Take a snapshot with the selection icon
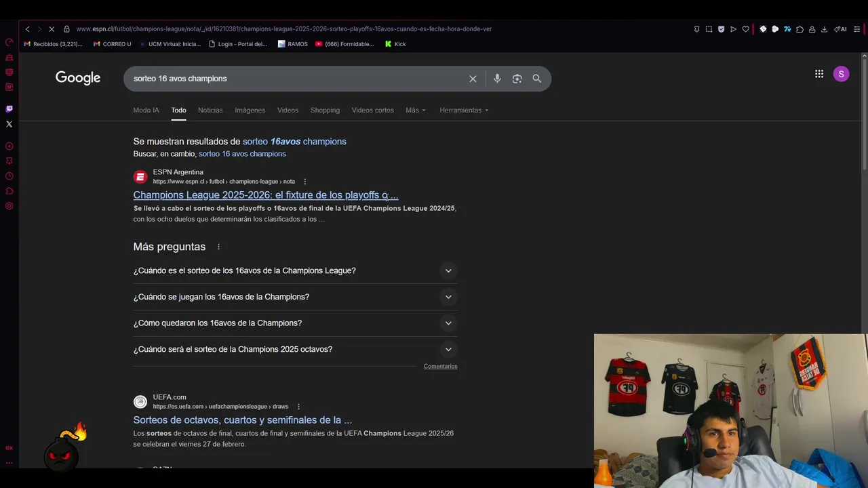 coord(709,29)
